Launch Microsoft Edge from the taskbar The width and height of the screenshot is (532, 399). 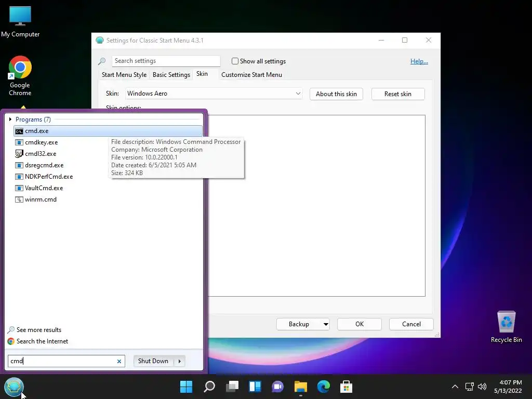(323, 387)
